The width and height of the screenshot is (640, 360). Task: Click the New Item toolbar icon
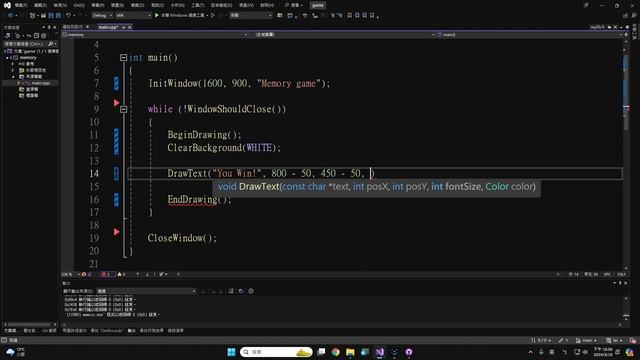(x=32, y=15)
